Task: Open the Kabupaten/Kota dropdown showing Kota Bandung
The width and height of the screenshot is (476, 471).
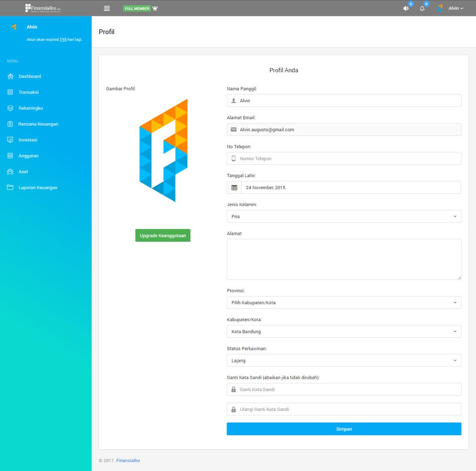Action: tap(344, 332)
